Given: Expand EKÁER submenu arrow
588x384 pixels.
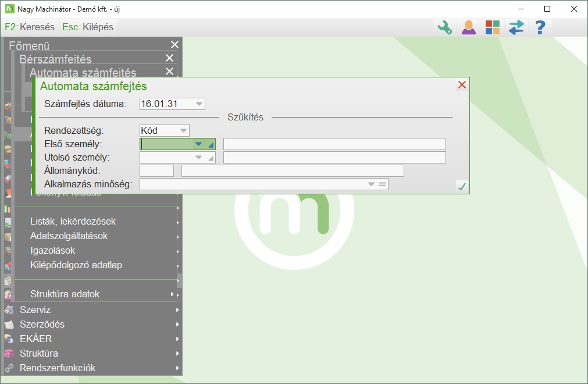Looking at the screenshot, I should (x=177, y=339).
